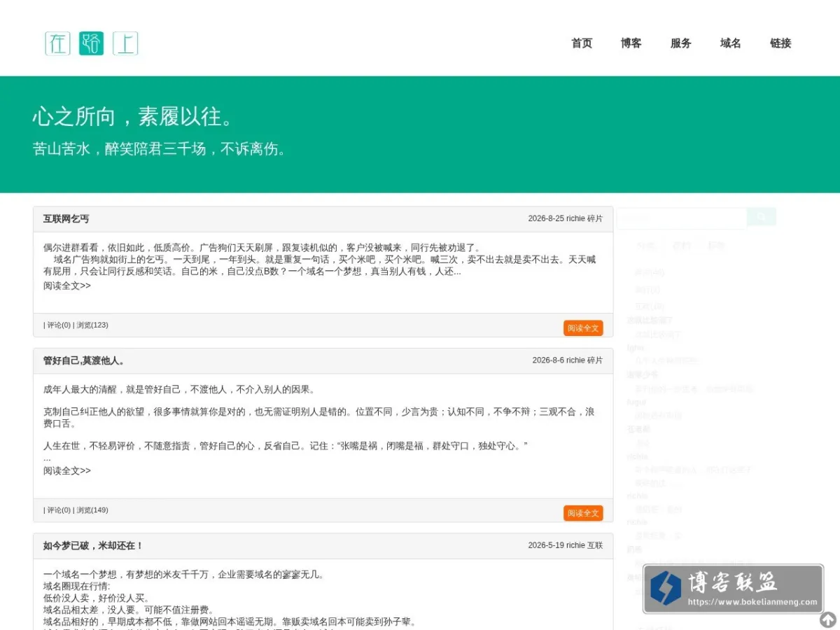
Task: Select 服务 in the top navigation
Action: coord(681,43)
